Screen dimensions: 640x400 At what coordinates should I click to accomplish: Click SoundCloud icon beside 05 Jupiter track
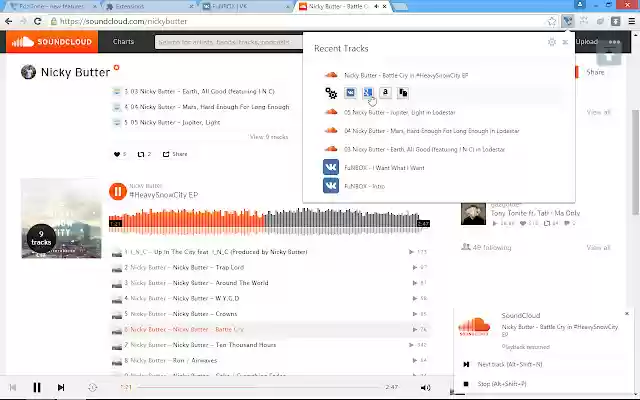[331, 112]
